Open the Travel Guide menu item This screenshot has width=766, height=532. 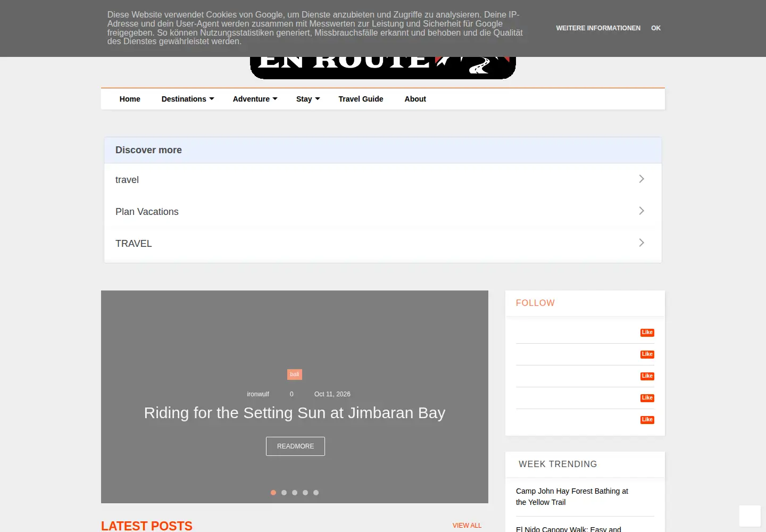pyautogui.click(x=361, y=99)
